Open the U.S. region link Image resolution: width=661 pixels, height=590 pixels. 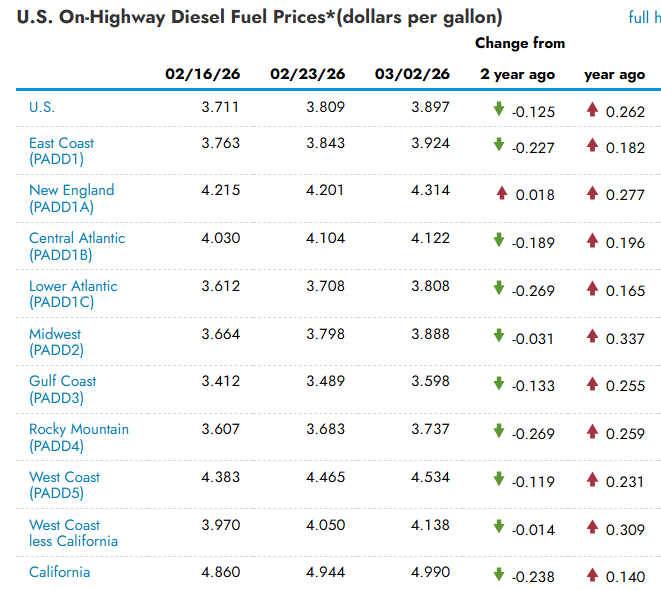point(42,107)
